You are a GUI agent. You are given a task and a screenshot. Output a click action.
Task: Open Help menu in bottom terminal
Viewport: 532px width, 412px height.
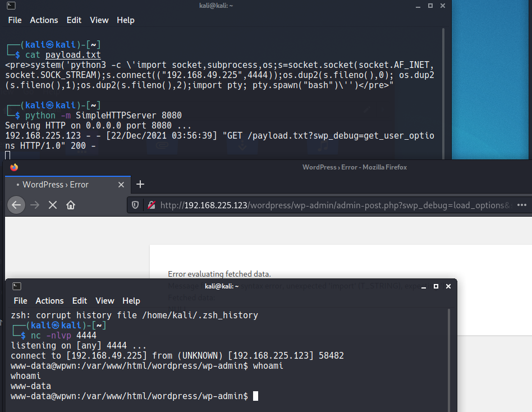pyautogui.click(x=131, y=301)
